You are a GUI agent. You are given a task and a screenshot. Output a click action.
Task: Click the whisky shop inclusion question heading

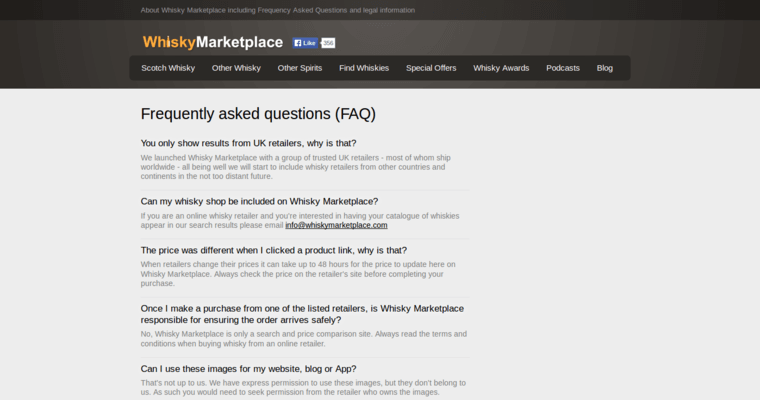point(259,201)
